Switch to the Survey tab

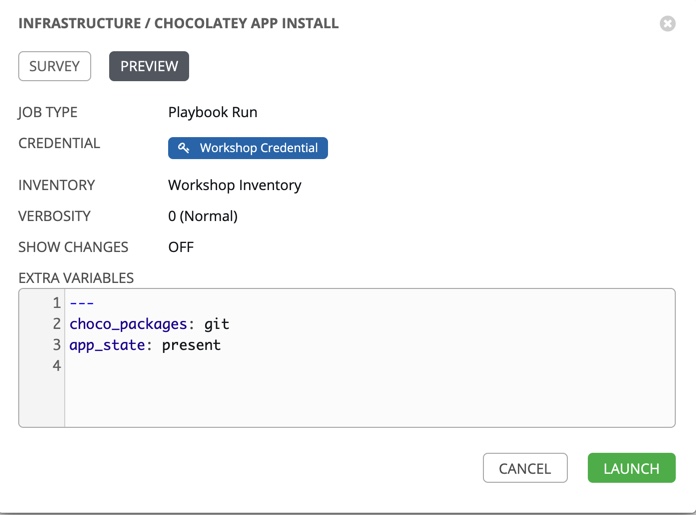[55, 66]
